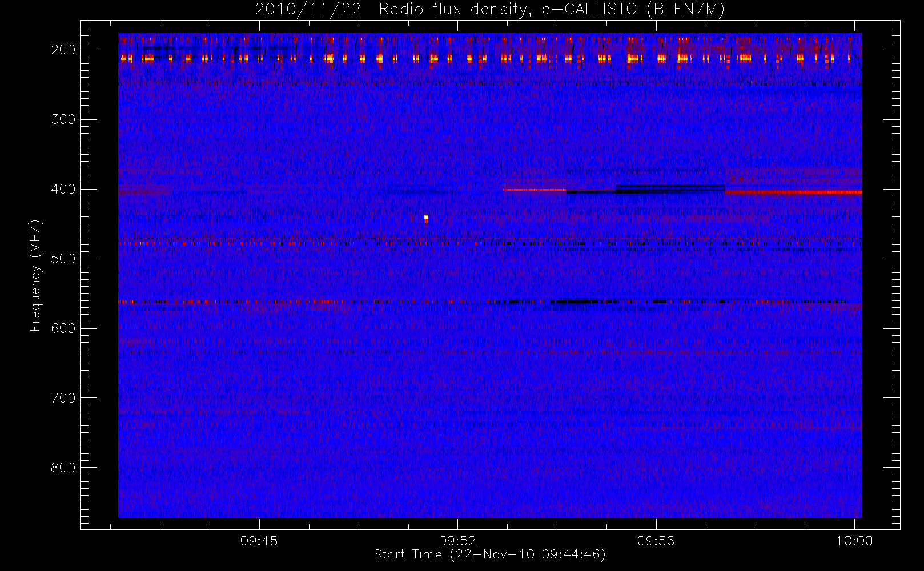
Task: Click the 500 frequency tick label
Action: pos(63,259)
